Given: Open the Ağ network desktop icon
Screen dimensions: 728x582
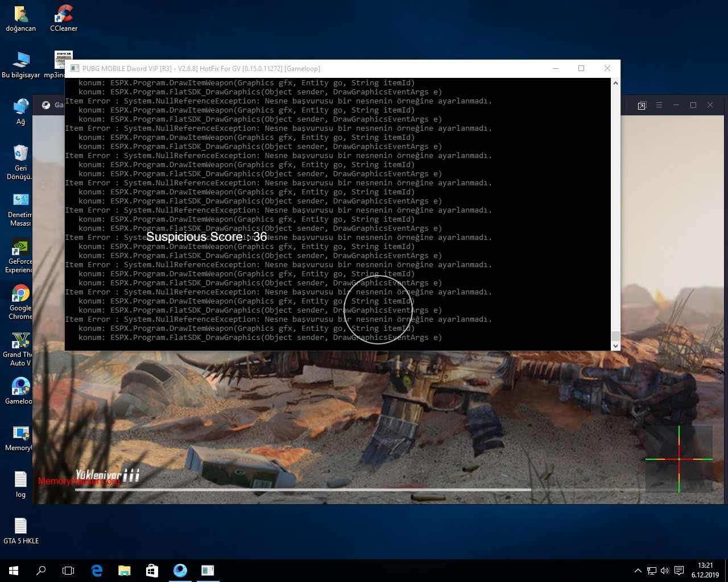Looking at the screenshot, I should click(20, 111).
